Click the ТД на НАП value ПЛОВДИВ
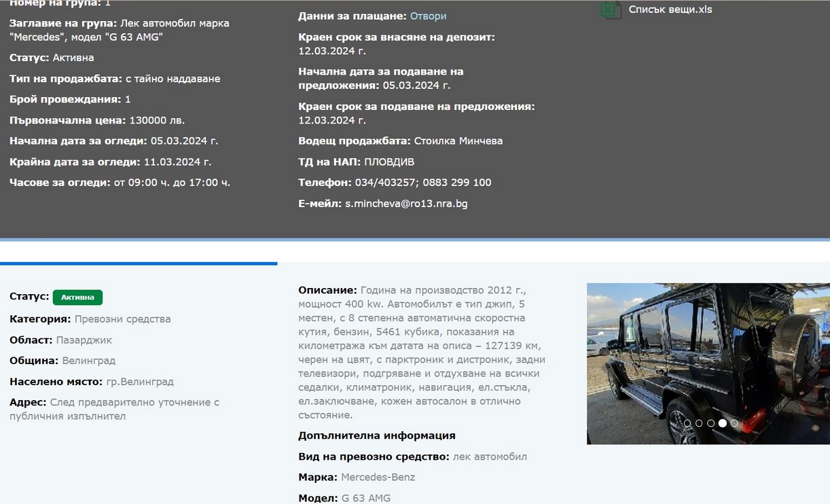The width and height of the screenshot is (830, 504). click(389, 162)
